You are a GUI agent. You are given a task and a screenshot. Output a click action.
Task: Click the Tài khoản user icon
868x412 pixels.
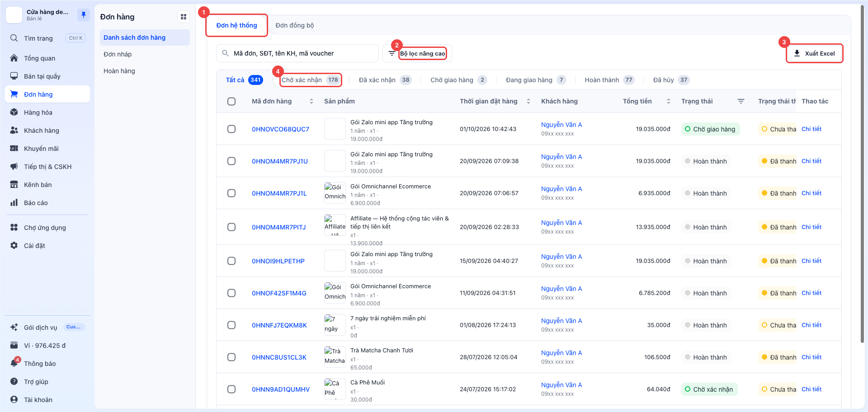click(x=14, y=400)
